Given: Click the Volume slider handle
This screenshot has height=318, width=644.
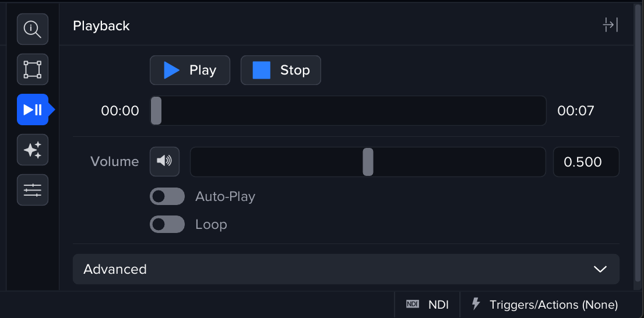Looking at the screenshot, I should [x=368, y=161].
